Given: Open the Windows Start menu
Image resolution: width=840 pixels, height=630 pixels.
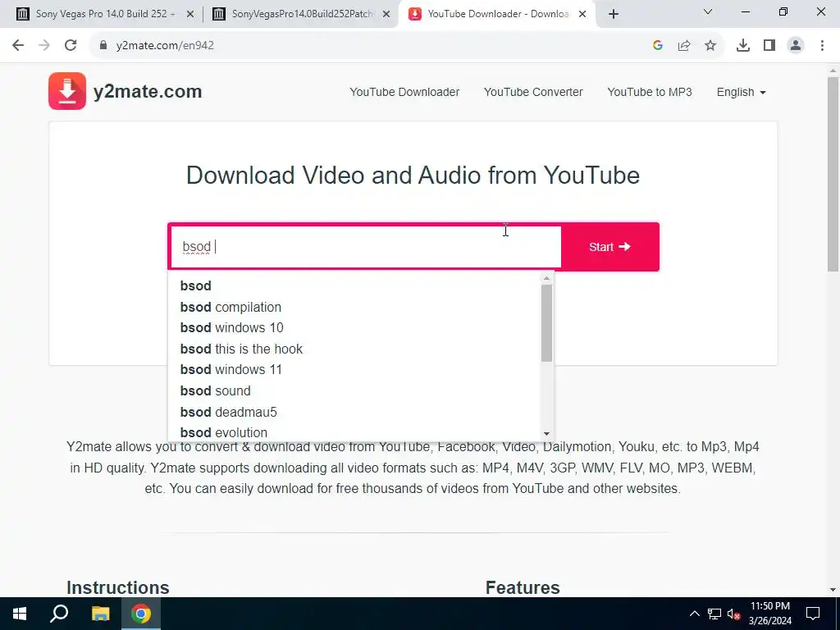Looking at the screenshot, I should [20, 614].
